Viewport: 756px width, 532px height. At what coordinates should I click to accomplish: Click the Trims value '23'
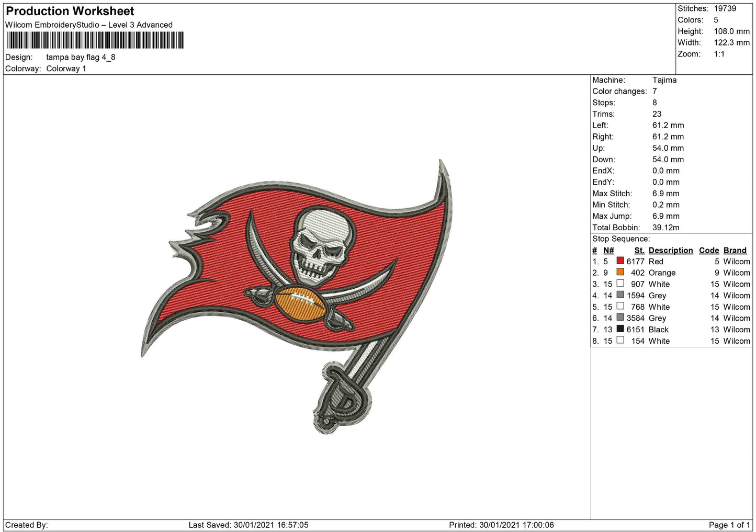657,114
